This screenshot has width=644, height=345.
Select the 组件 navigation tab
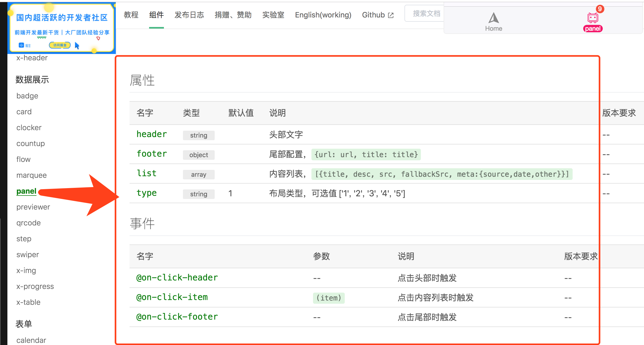(x=156, y=15)
